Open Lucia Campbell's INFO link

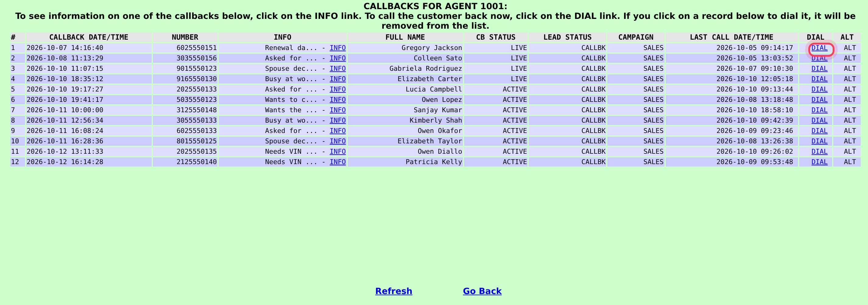pos(337,89)
